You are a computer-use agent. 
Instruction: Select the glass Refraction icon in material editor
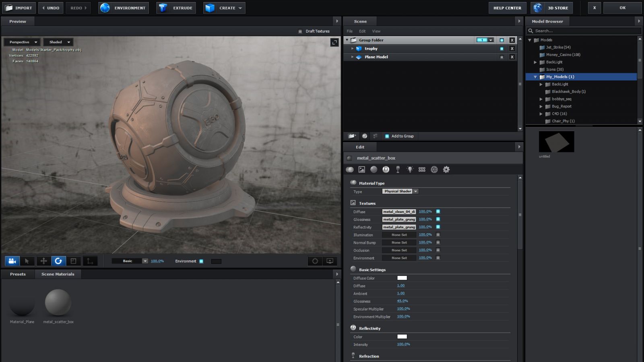tap(398, 169)
